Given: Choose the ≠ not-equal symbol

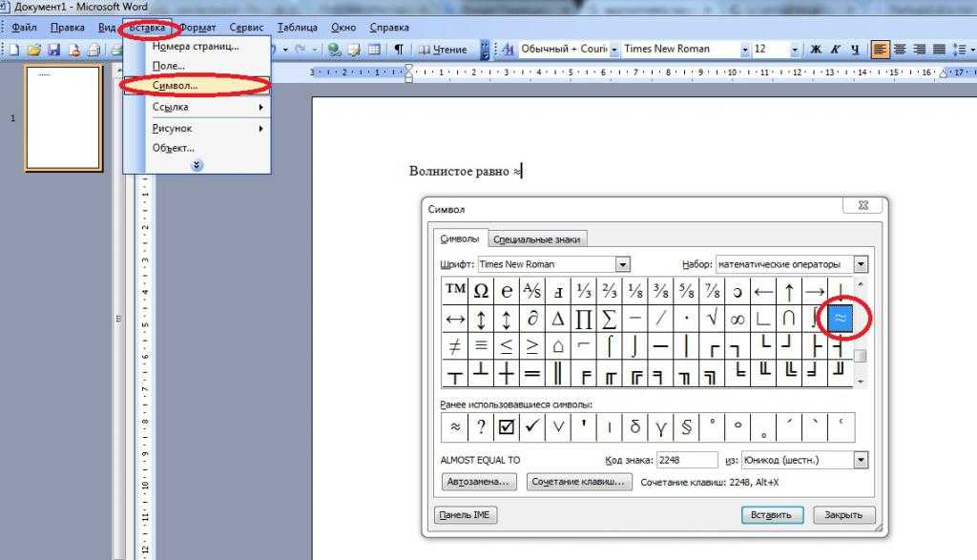Looking at the screenshot, I should click(x=455, y=345).
